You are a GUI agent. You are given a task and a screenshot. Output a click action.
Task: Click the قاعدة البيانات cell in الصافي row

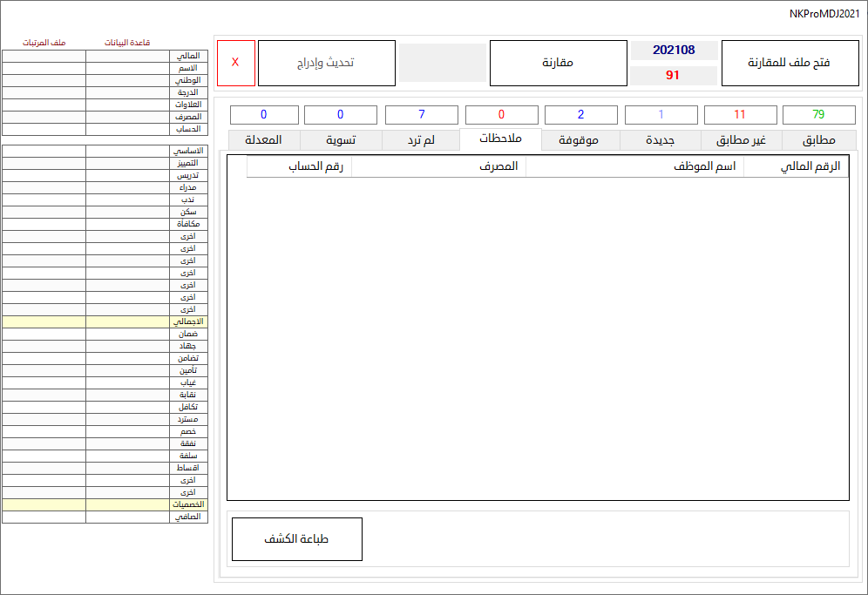tap(128, 517)
